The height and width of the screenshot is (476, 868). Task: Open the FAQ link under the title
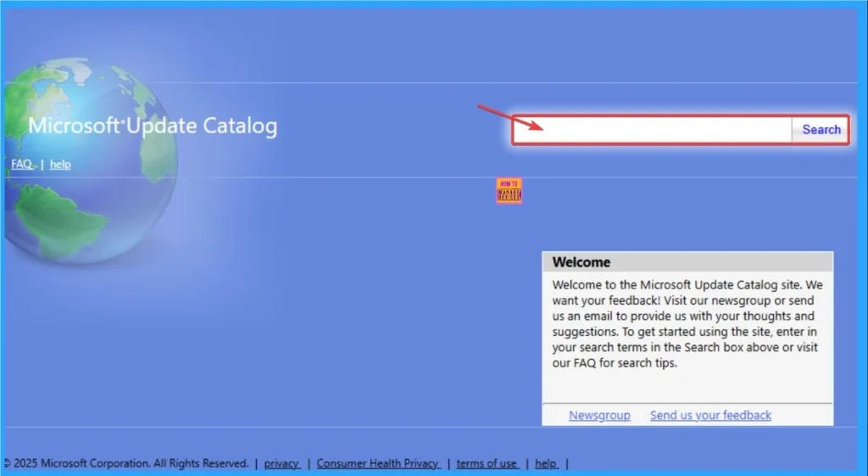pyautogui.click(x=21, y=164)
